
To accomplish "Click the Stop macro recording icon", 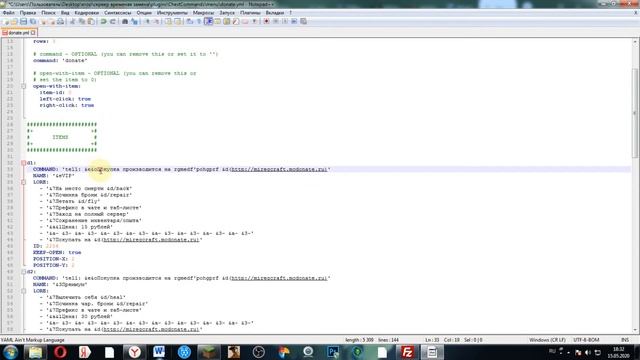I will click(x=276, y=21).
